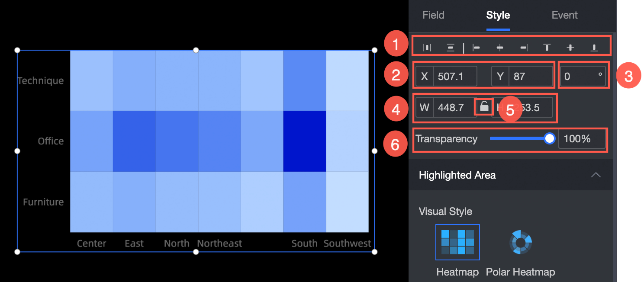
Task: Click the rotation angle input field
Action: point(583,77)
